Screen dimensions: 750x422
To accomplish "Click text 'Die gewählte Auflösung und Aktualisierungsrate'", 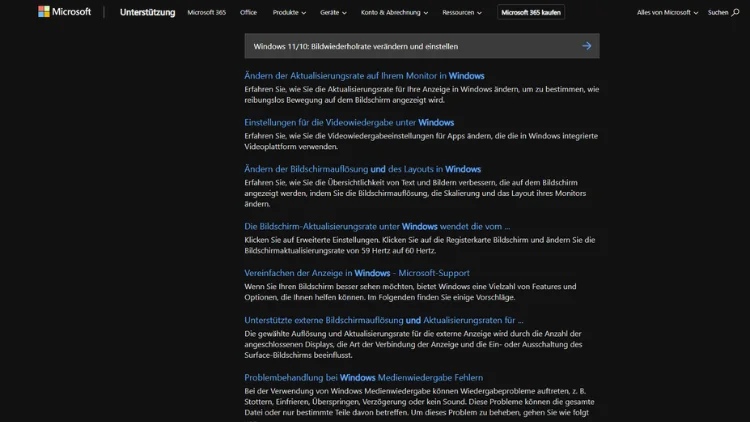I will [413, 344].
